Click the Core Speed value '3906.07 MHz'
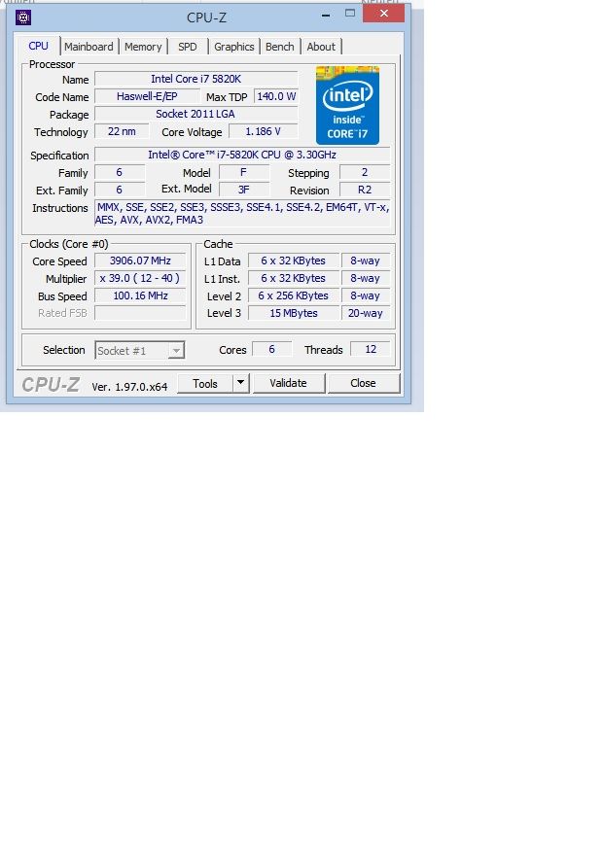 coord(140,260)
